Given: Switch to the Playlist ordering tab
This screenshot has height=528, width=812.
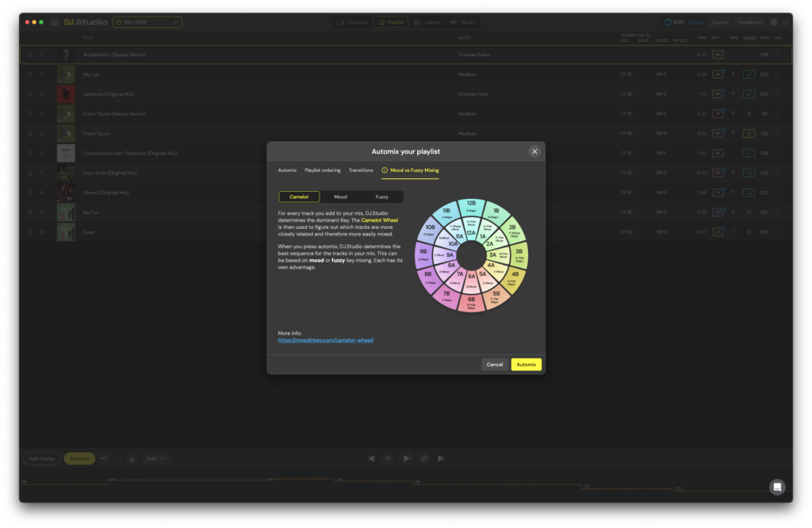Looking at the screenshot, I should 322,170.
